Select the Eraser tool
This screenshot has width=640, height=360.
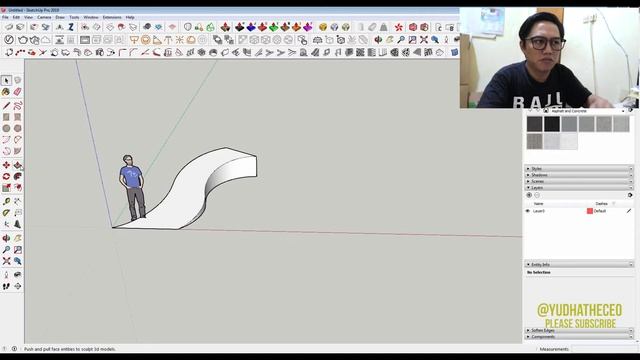click(18, 92)
